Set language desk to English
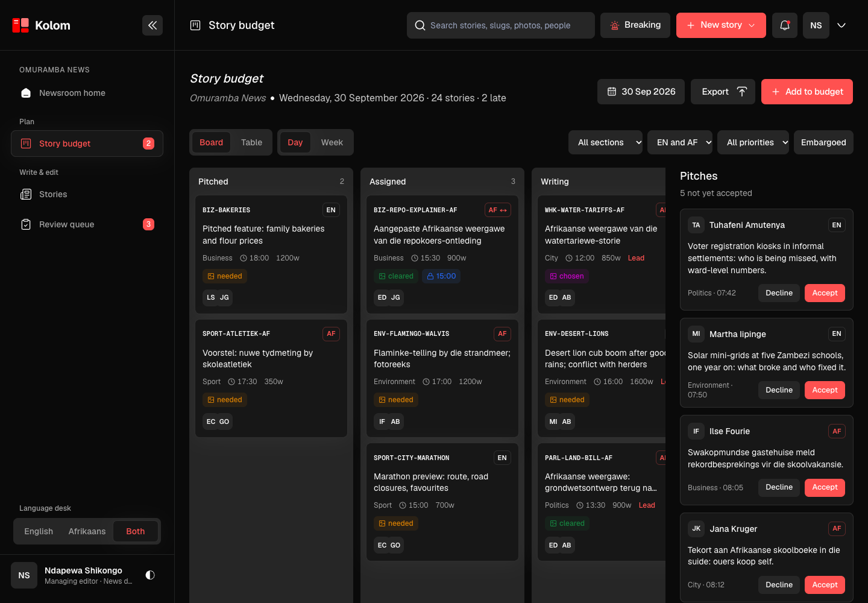 coord(39,531)
